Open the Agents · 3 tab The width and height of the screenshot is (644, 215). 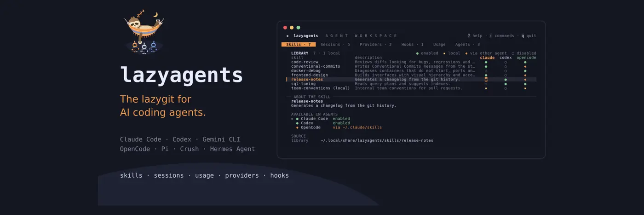click(x=467, y=45)
